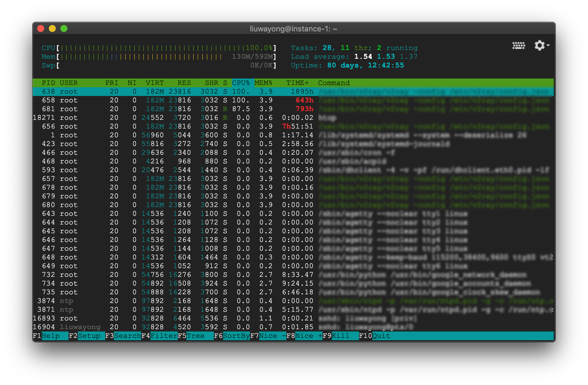Viewport: 588px width, 385px height.
Task: Click the NI column header
Action: pyautogui.click(x=132, y=83)
